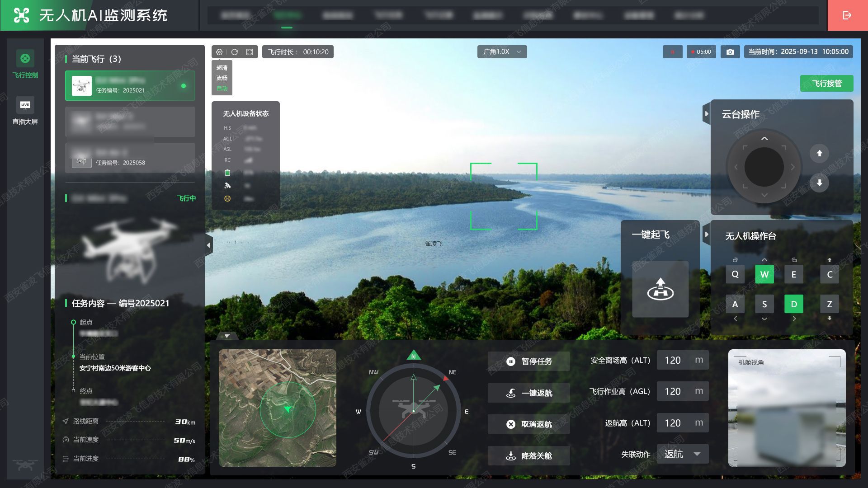868x488 pixels.
Task: Click gimbal zoom up arrow button
Action: tap(819, 153)
